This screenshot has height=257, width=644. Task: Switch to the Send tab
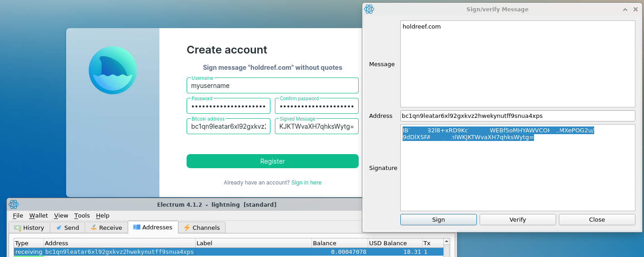click(67, 228)
